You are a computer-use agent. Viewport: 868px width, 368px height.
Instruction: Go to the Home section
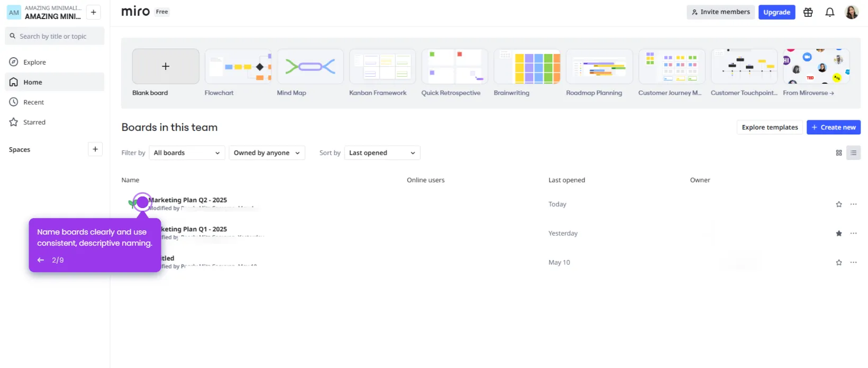(x=54, y=82)
